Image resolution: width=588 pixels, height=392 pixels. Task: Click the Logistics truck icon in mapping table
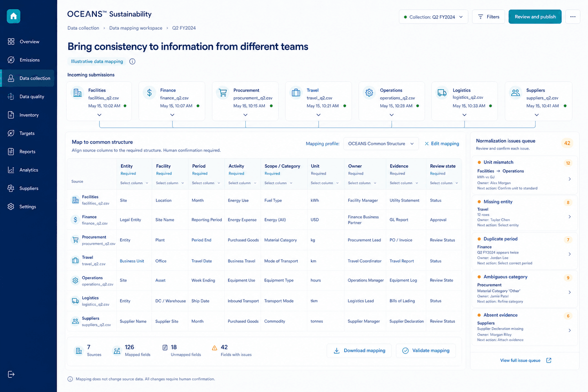point(75,301)
